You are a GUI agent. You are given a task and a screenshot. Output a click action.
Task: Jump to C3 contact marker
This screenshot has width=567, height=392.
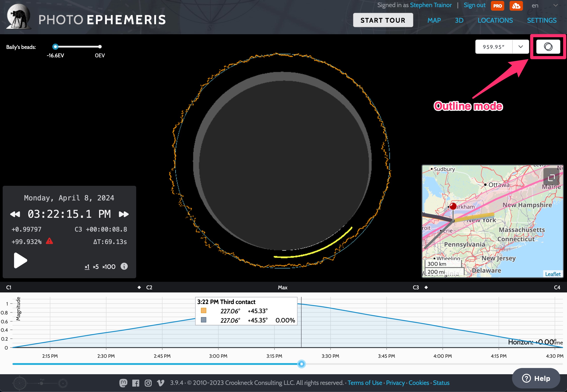pyautogui.click(x=415, y=287)
